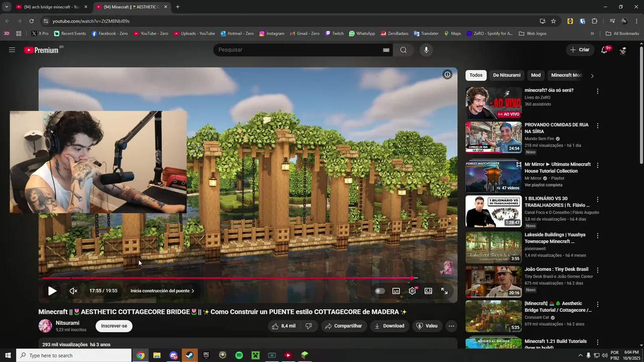644x362 pixels.
Task: Open the WhatsApp bookmark
Action: (362, 34)
